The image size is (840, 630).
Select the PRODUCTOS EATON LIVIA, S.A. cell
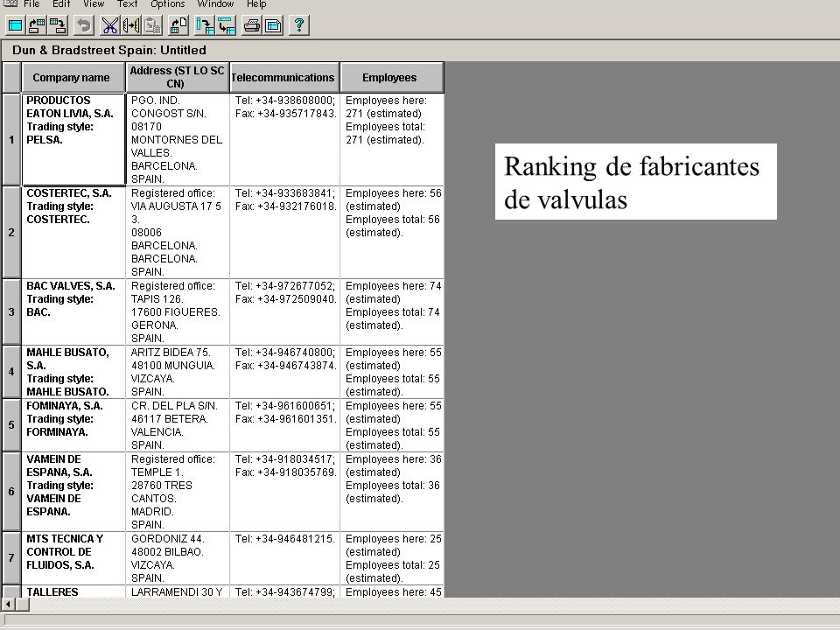(x=73, y=139)
